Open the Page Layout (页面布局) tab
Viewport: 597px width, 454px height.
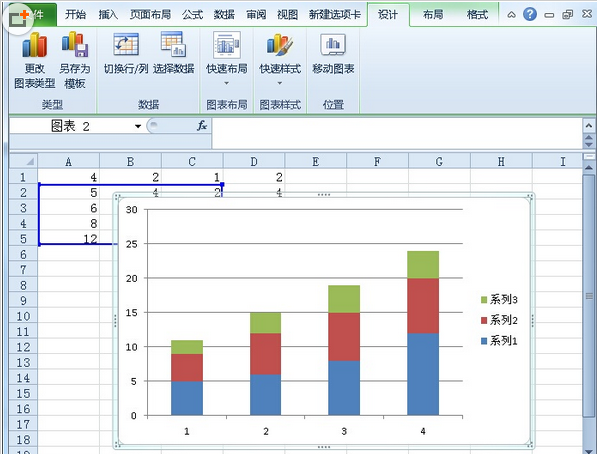click(x=150, y=14)
